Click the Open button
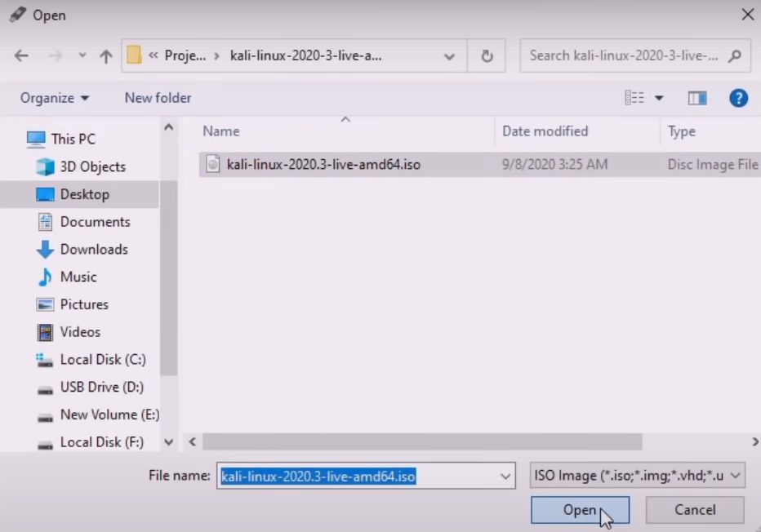This screenshot has width=761, height=532. coord(580,510)
